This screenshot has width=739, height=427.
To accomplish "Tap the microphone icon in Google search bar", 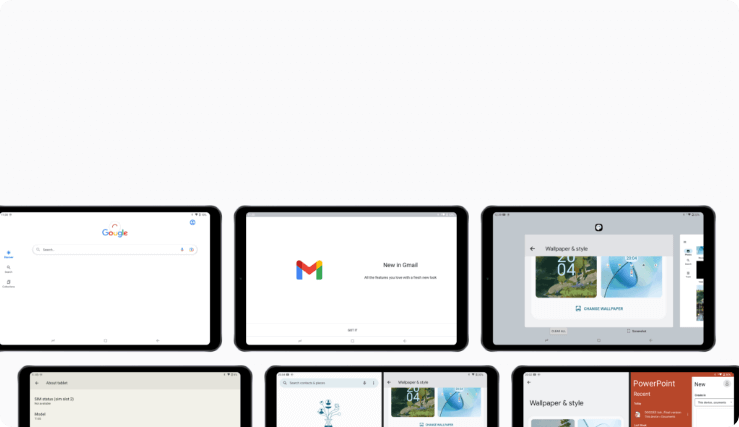I will coord(182,250).
